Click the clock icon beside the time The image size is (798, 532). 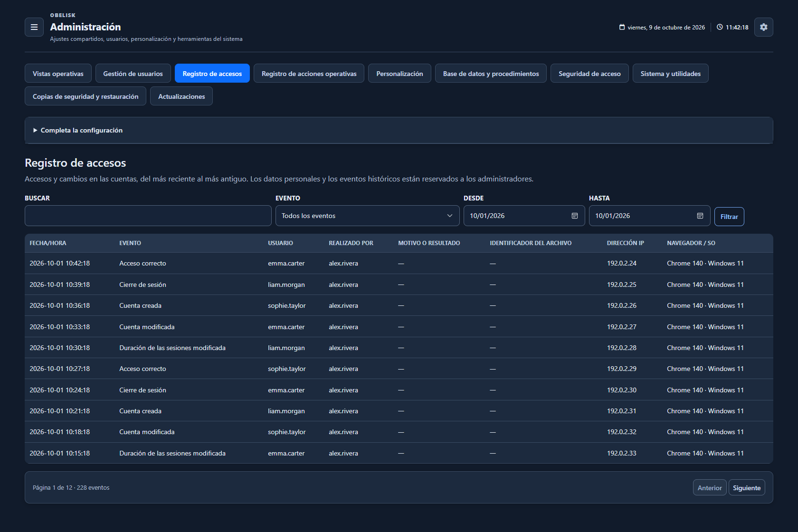[x=720, y=27]
